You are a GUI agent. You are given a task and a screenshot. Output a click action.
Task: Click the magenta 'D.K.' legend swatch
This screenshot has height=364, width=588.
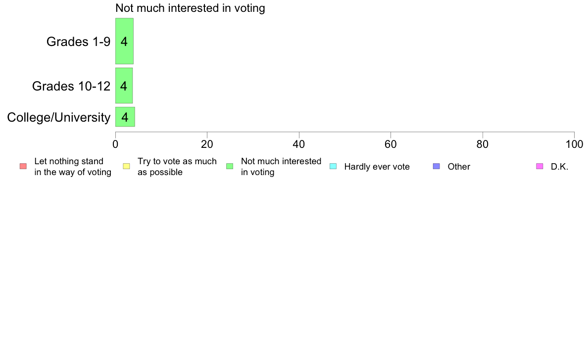539,167
